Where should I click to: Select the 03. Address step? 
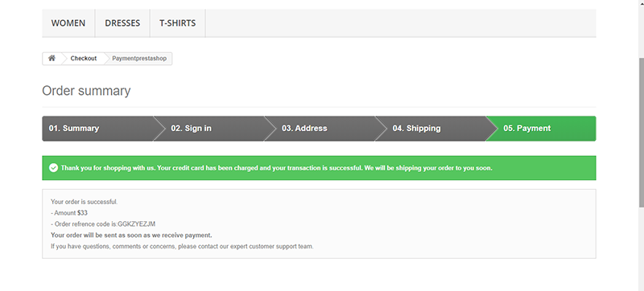[x=321, y=129]
